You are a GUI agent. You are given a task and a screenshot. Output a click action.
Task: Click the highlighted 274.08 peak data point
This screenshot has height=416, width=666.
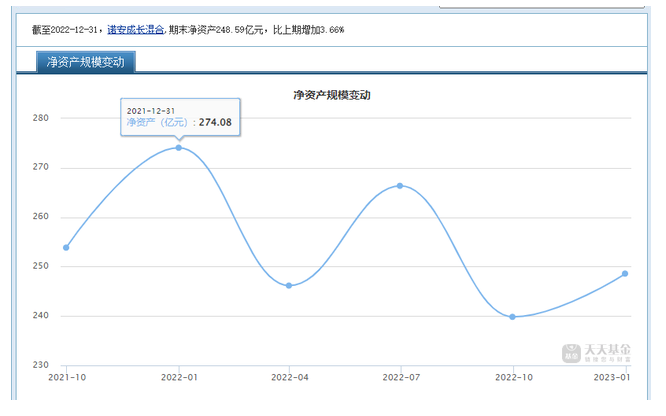pos(179,148)
